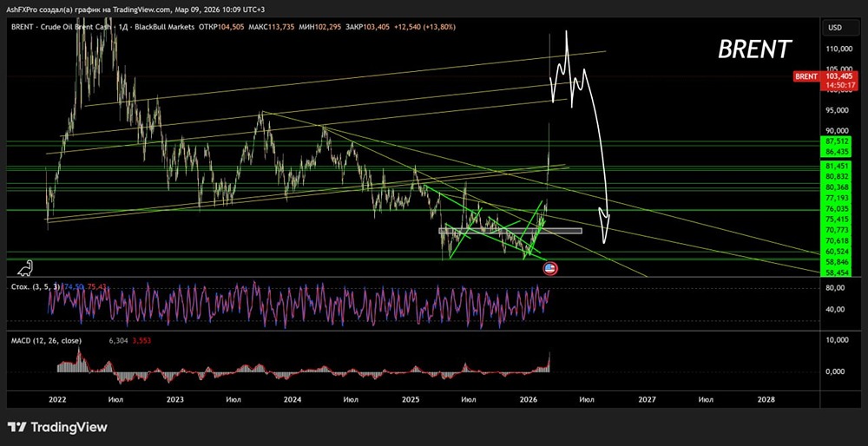The width and height of the screenshot is (868, 446).
Task: Click the Июл label between 2027 and 2028
Action: point(705,399)
